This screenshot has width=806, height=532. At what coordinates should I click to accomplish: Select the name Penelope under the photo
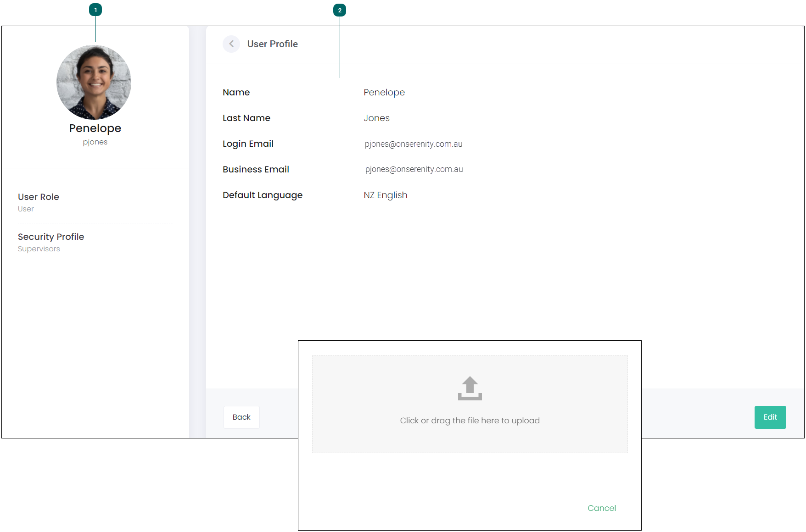pyautogui.click(x=95, y=128)
